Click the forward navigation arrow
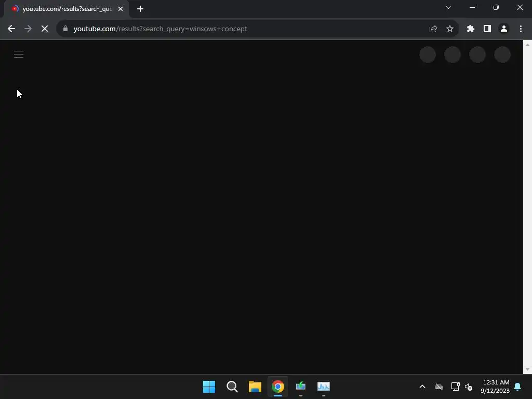Viewport: 532px width, 399px height. [x=28, y=29]
